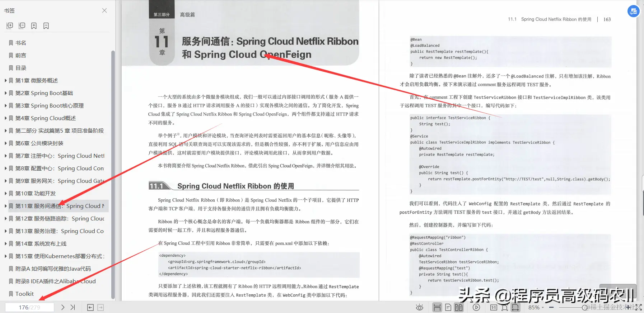The height and width of the screenshot is (313, 644).
Task: Click the bookmark icon beside 前言
Action: 11,55
